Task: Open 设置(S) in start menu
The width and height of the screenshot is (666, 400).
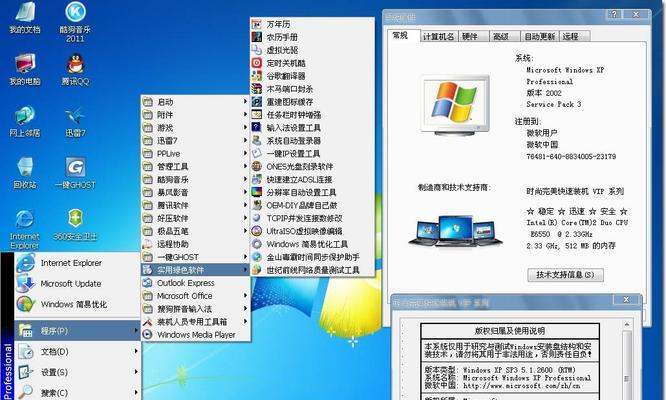Action: [77, 372]
